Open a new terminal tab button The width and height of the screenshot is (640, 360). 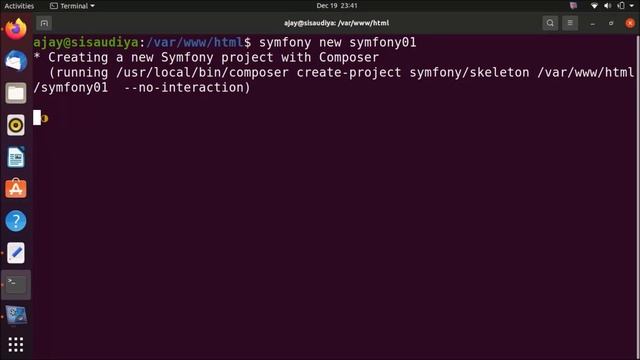[44, 23]
